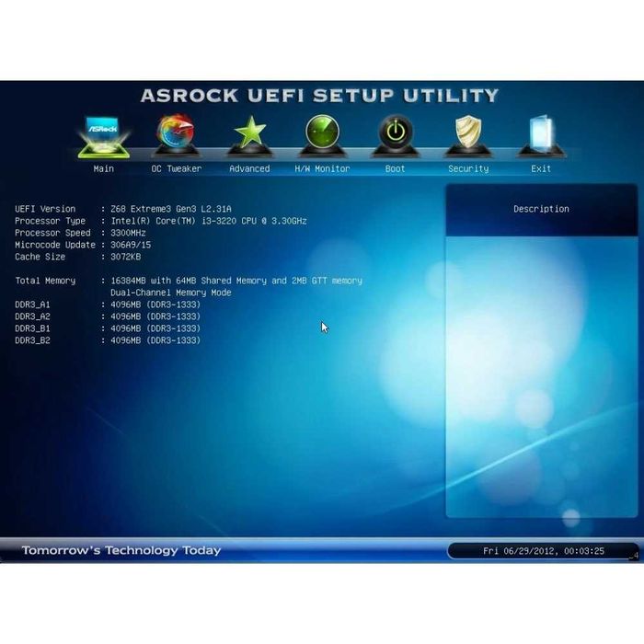644x644 pixels.
Task: Select the DDR3_B2 4096MB value
Action: (x=155, y=340)
